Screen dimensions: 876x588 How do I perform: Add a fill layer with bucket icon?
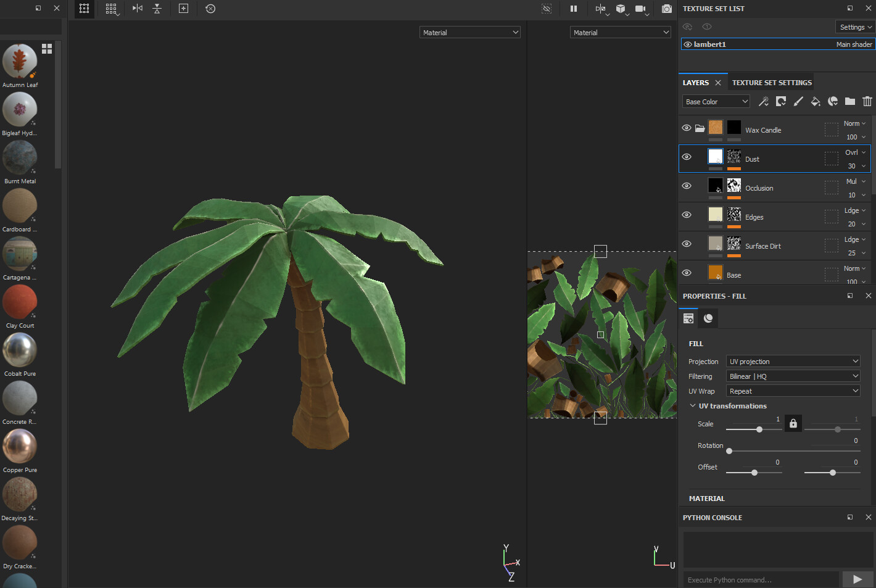tap(816, 102)
